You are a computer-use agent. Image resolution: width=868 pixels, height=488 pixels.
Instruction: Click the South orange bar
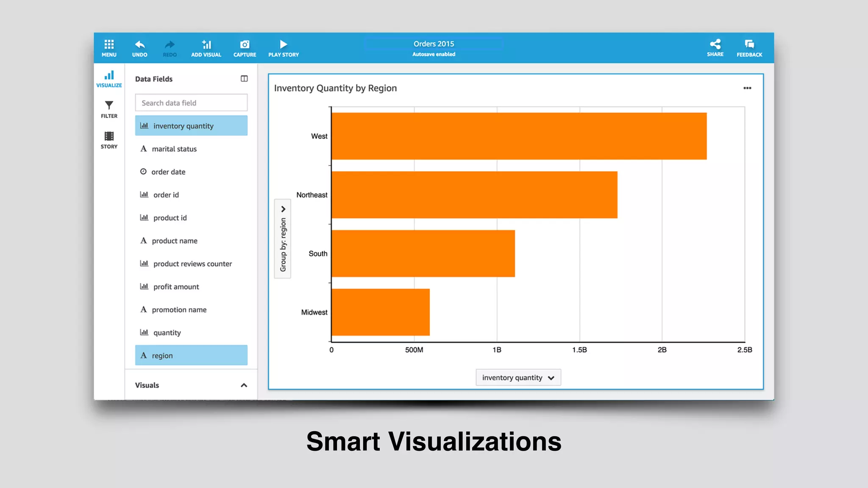coord(423,253)
